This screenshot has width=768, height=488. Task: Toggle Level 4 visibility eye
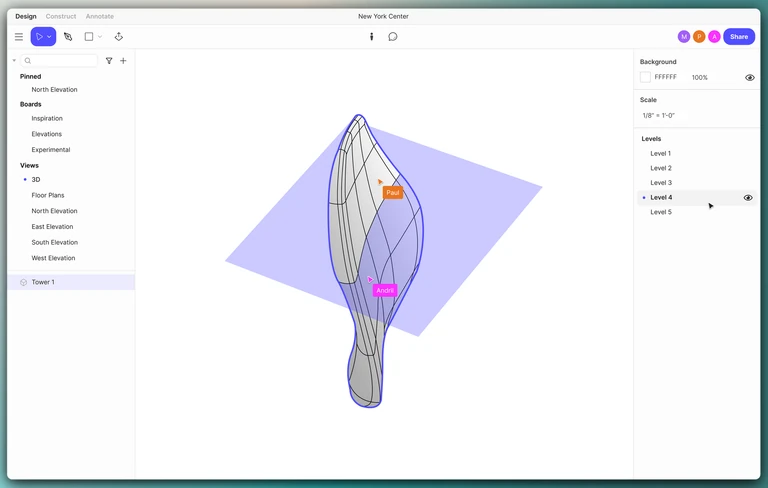tap(748, 198)
